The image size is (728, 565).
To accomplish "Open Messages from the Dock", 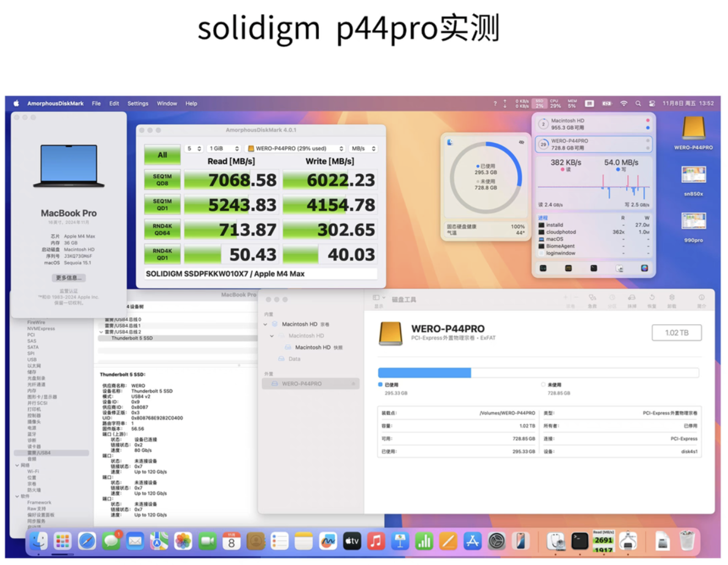I will click(111, 541).
